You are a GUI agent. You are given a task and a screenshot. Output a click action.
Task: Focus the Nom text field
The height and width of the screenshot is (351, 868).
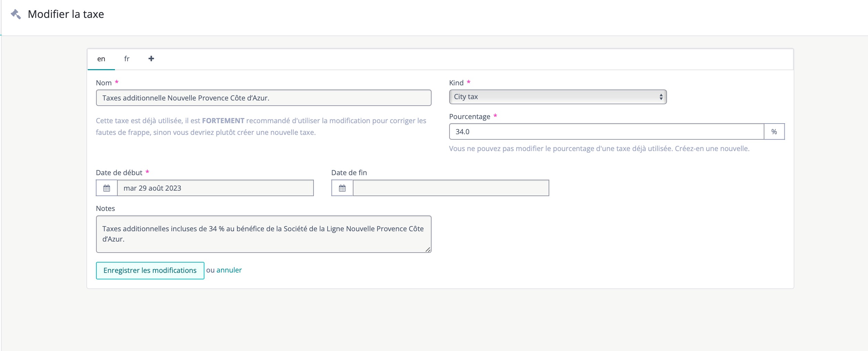(263, 98)
